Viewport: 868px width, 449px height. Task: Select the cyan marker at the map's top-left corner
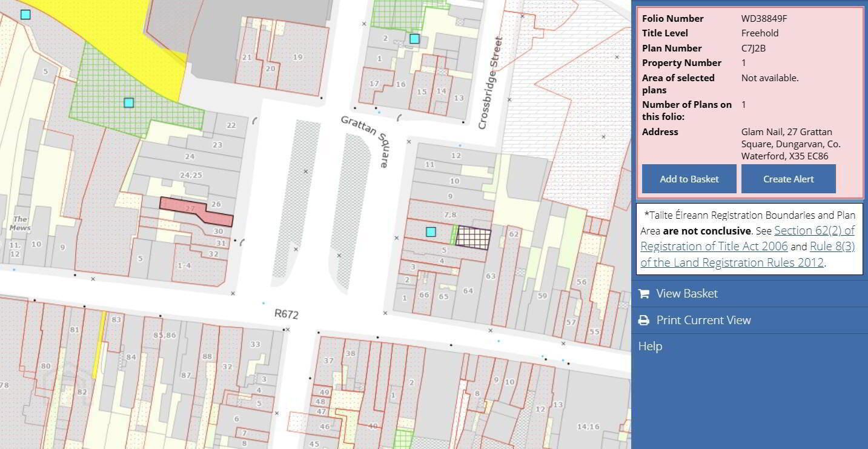click(x=25, y=14)
